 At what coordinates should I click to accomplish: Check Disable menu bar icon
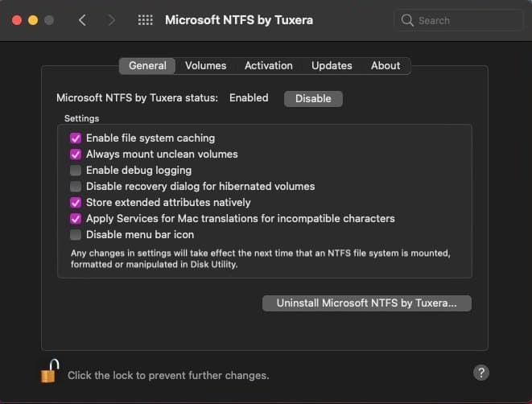76,235
